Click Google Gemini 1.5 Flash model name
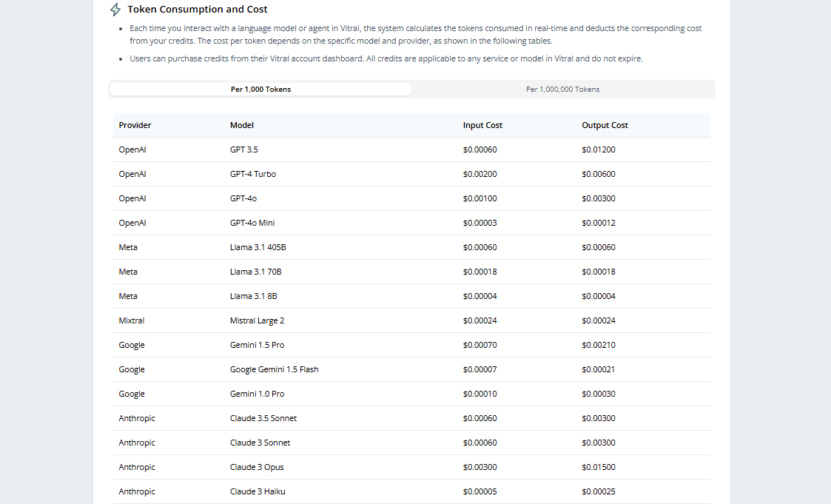Screen dimensions: 831x504 (x=274, y=369)
